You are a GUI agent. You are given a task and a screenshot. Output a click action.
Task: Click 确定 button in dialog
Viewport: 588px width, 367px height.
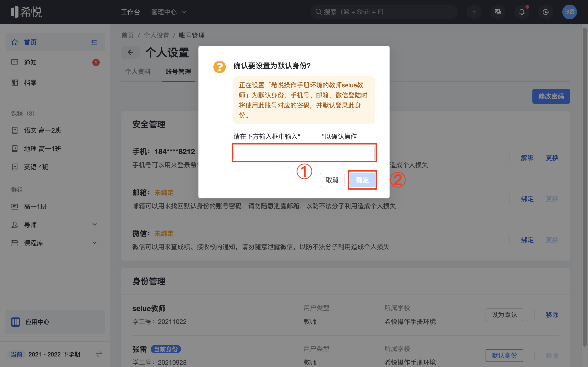362,180
